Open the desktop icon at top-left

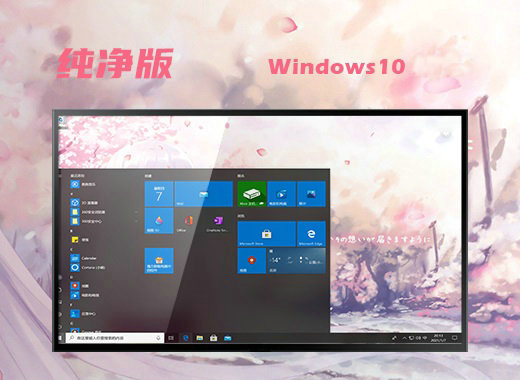[x=62, y=122]
